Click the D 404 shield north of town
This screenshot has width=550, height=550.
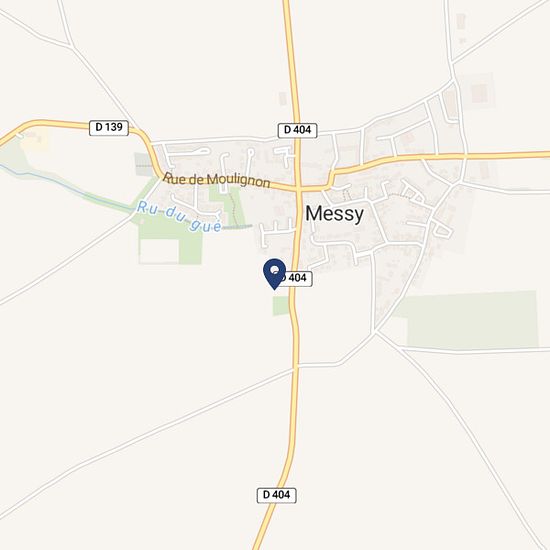tap(297, 130)
